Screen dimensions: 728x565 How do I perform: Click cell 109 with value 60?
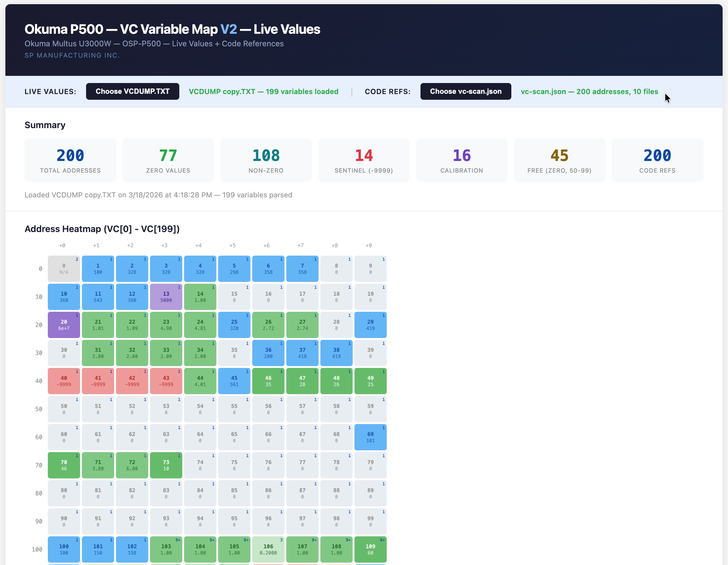coord(370,549)
